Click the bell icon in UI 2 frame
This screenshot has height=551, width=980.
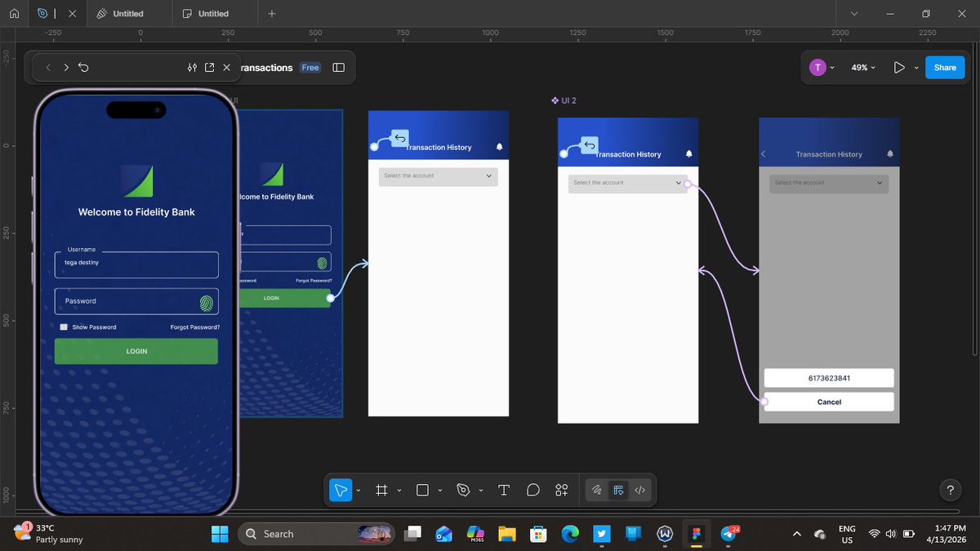click(x=688, y=153)
